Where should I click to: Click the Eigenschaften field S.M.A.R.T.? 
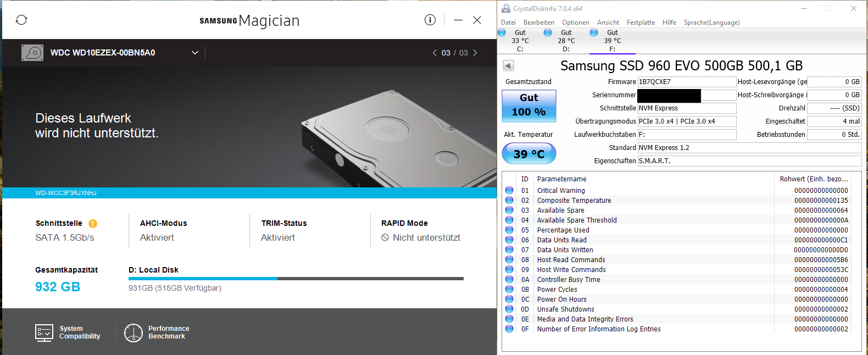749,161
